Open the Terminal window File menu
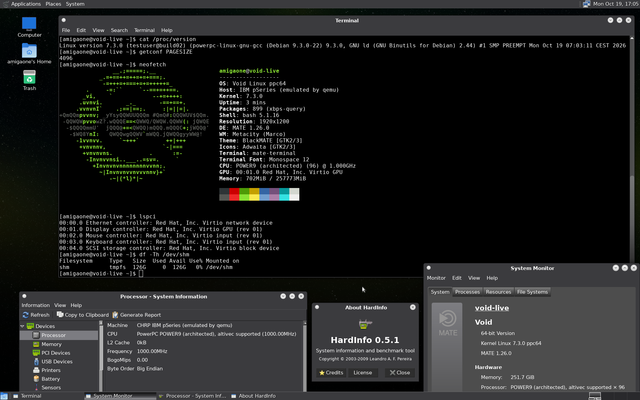 [66, 30]
